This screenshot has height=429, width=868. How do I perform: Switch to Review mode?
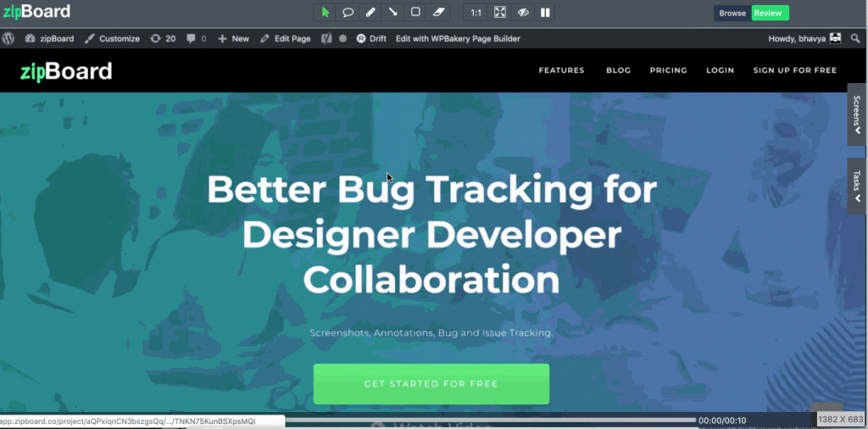(x=770, y=14)
